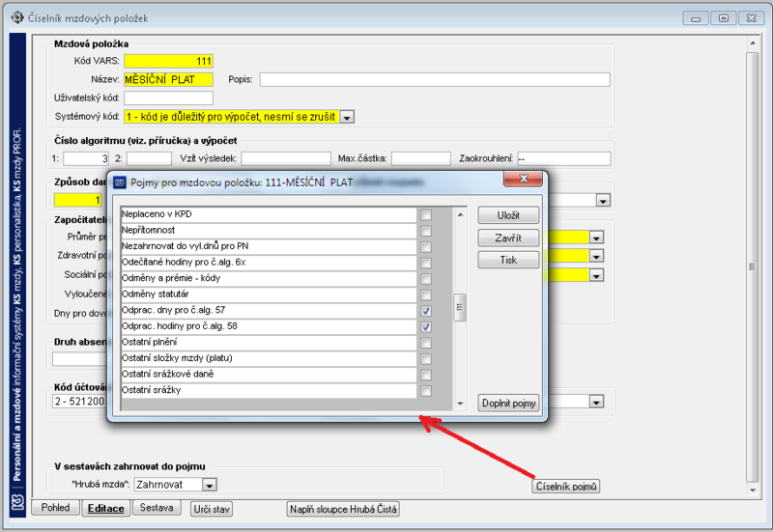
Task: Expand the Zdravotní pojištění dropdown arrow
Action: point(596,256)
